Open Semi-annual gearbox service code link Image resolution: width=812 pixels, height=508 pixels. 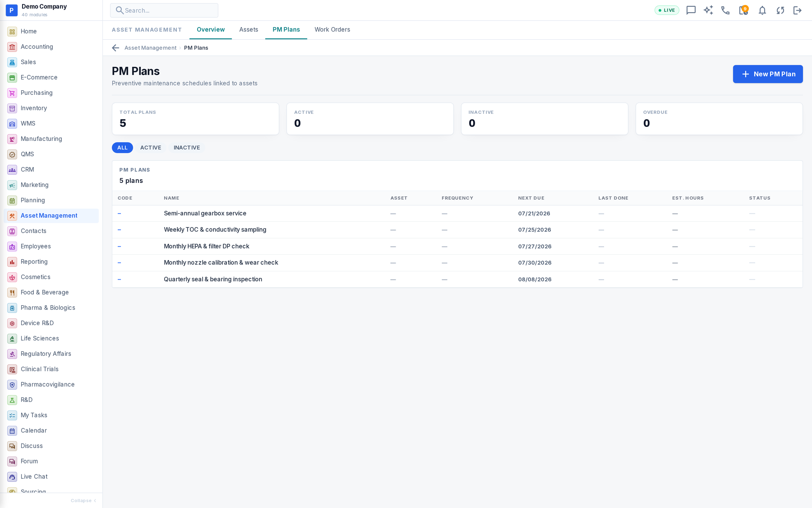(x=119, y=214)
